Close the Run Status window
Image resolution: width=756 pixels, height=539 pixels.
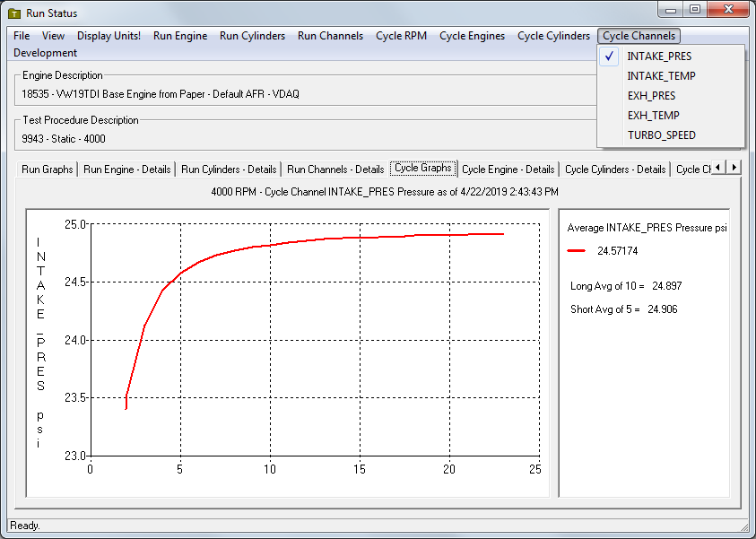click(728, 10)
